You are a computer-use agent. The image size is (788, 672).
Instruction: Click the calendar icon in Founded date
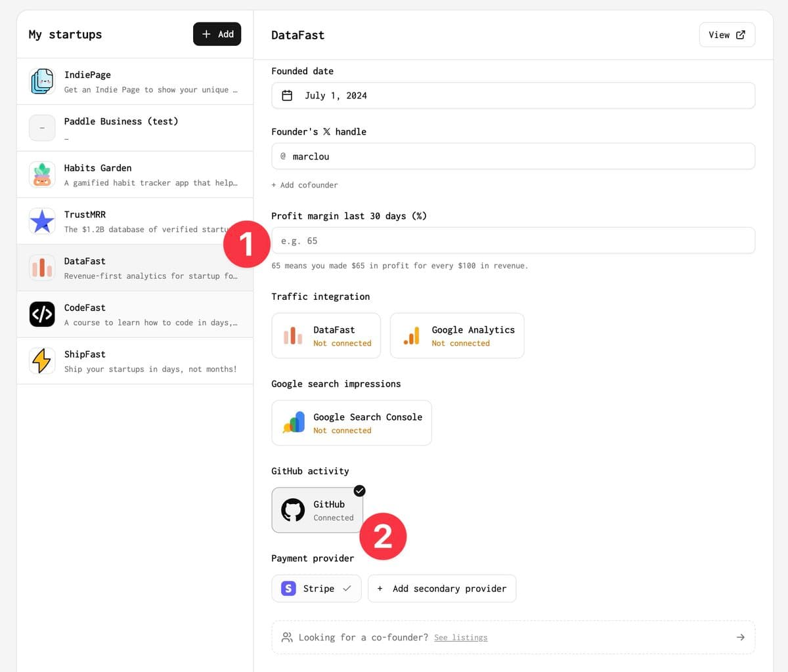pos(287,96)
